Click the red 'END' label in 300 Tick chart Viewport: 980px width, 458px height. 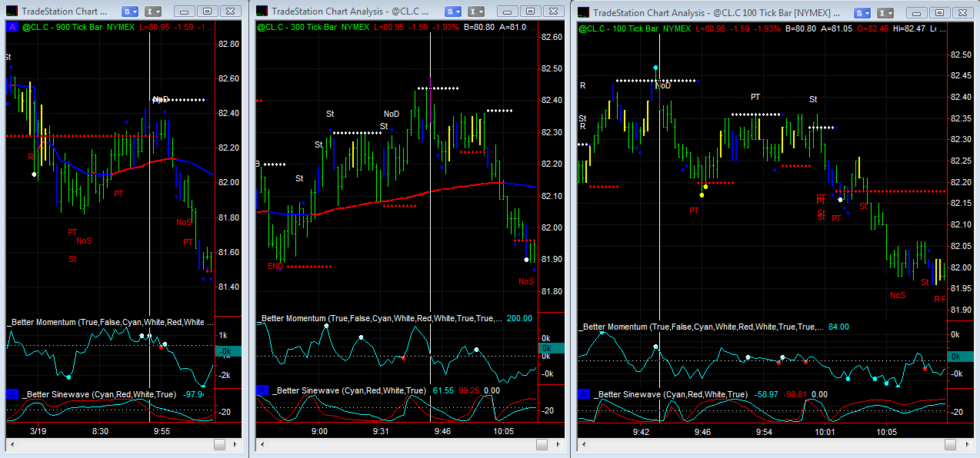point(275,266)
